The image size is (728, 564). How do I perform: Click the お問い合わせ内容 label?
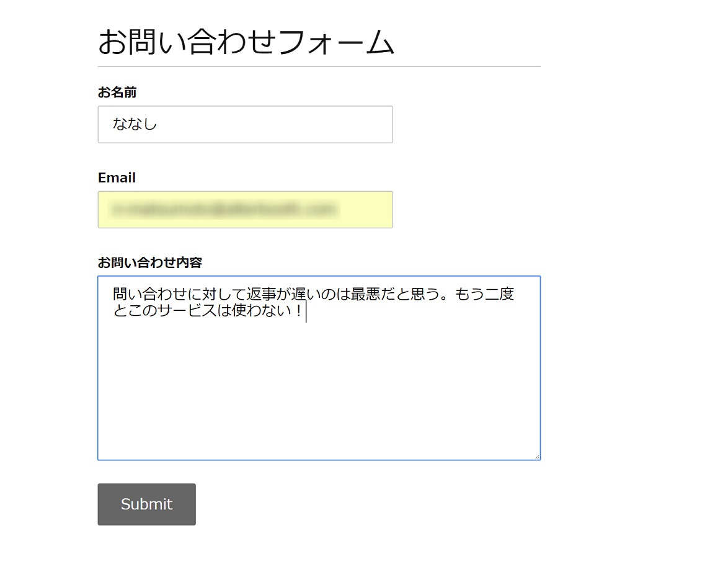pos(149,262)
